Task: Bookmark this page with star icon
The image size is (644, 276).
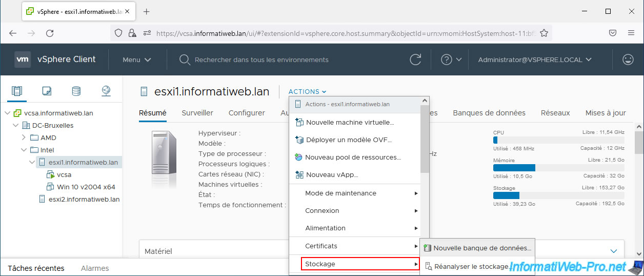Action: [544, 33]
